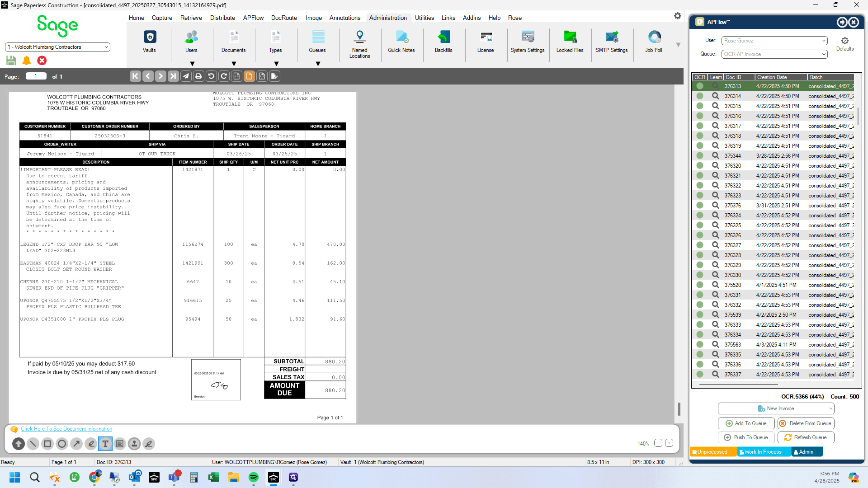868x488 pixels.
Task: Switch to the Unprocessed tab
Action: (713, 452)
